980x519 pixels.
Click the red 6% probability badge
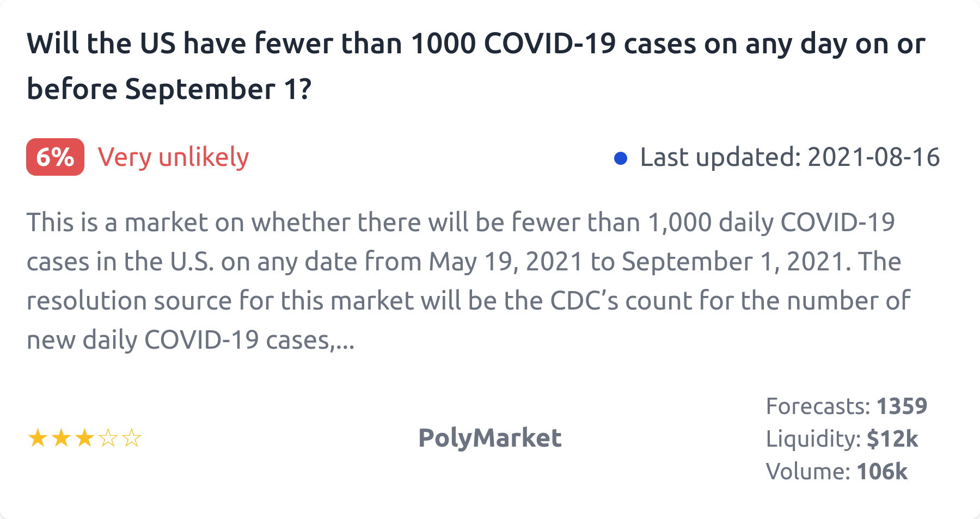click(x=55, y=157)
